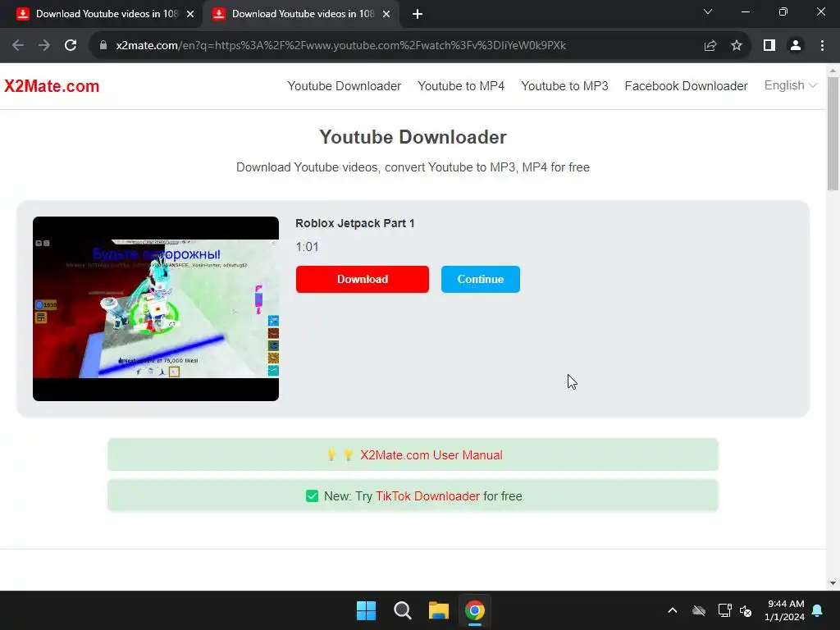Click the browser forward arrow
840x630 pixels.
(x=44, y=46)
